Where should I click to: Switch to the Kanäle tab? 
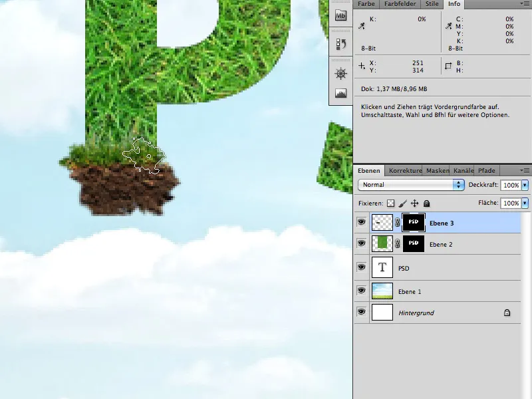tap(463, 171)
